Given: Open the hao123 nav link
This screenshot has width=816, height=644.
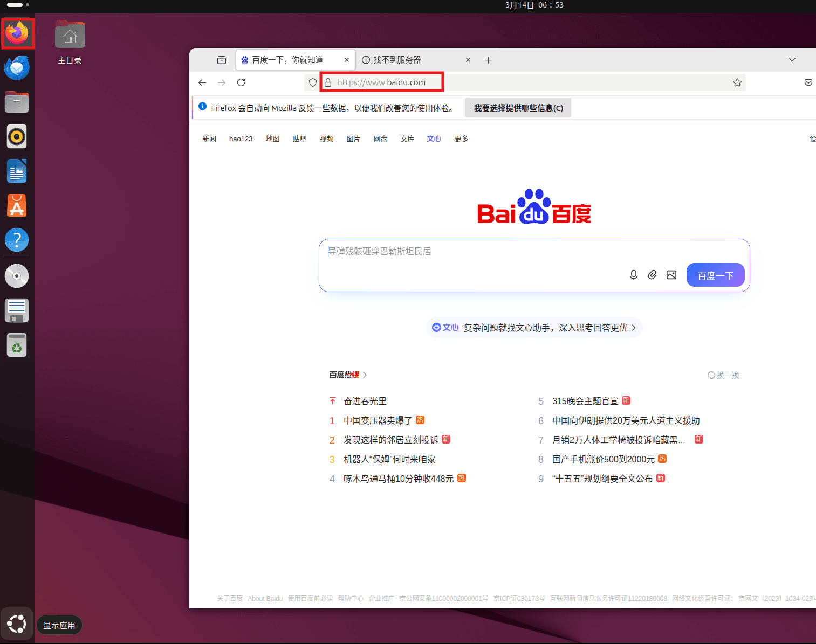Looking at the screenshot, I should coord(241,139).
